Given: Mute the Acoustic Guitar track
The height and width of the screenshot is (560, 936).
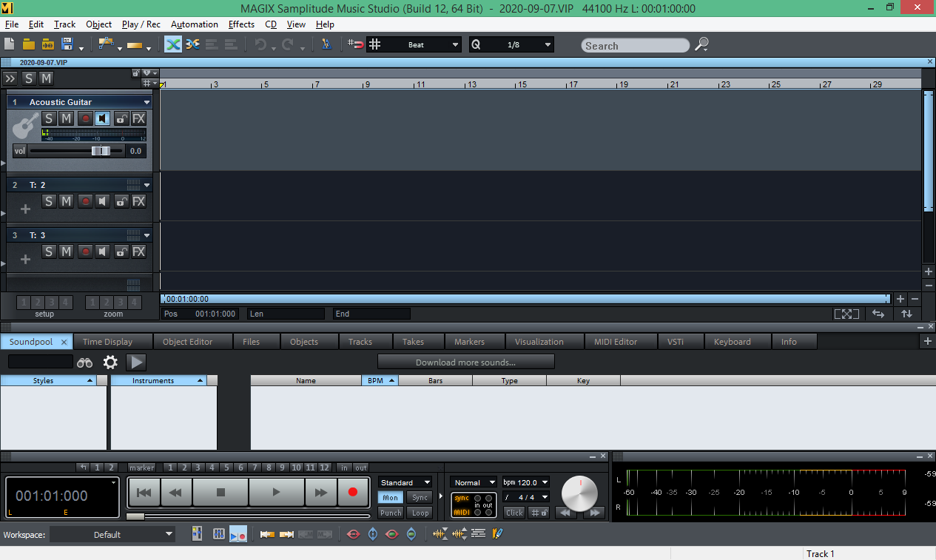Looking at the screenshot, I should 65,118.
